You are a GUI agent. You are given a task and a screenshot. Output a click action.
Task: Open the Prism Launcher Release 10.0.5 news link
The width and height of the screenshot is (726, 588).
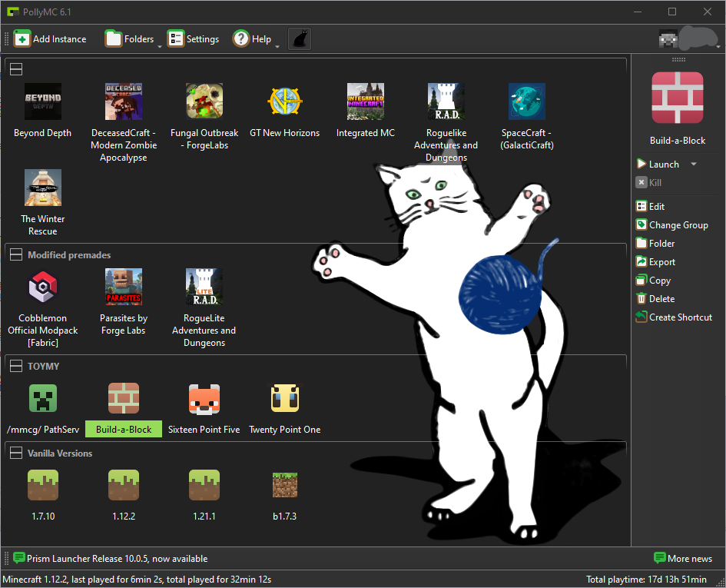(x=117, y=558)
